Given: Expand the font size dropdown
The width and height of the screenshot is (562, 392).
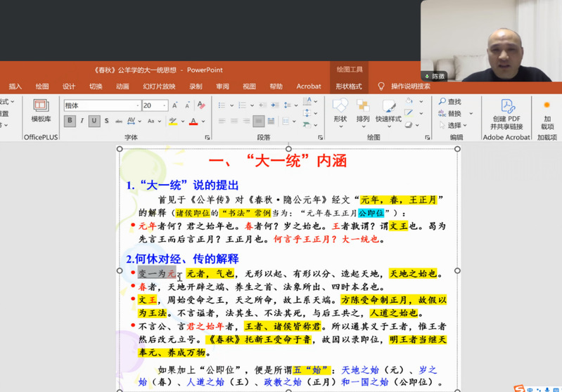Looking at the screenshot, I should [165, 105].
